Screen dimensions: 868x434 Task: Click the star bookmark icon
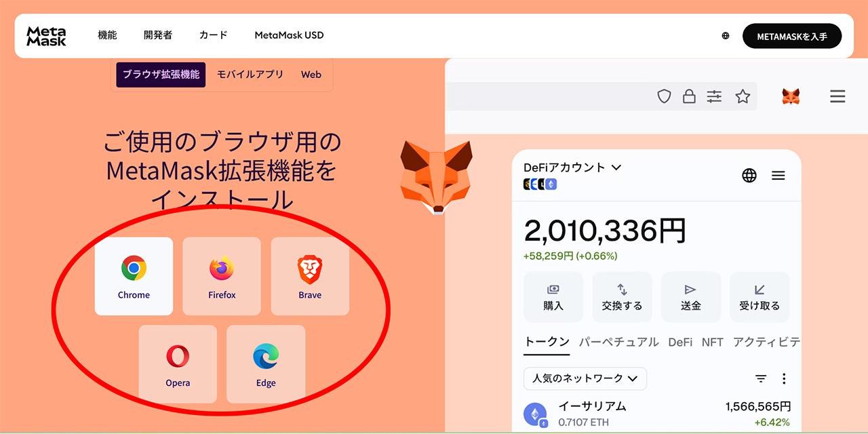(x=743, y=96)
